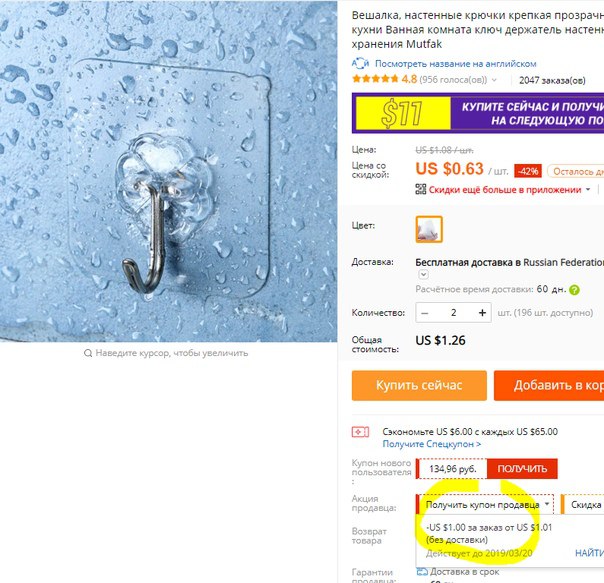604x583 pixels.
Task: Expand the rating votes dropdown arrow
Action: point(494,80)
